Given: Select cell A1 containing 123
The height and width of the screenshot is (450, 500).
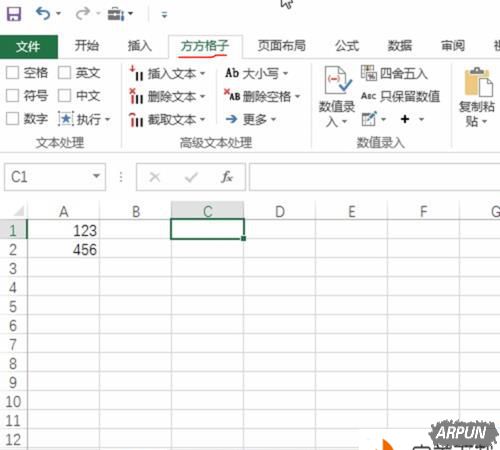Looking at the screenshot, I should (x=63, y=230).
